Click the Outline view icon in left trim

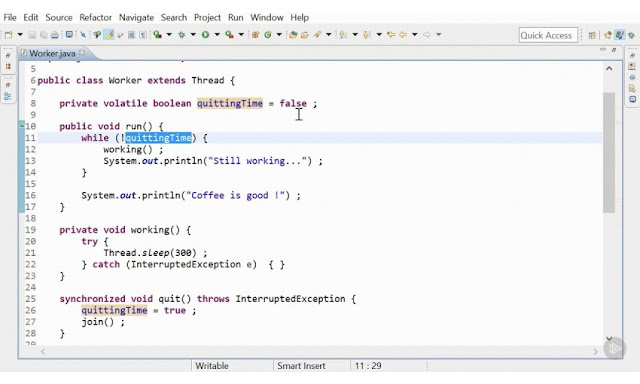8,96
